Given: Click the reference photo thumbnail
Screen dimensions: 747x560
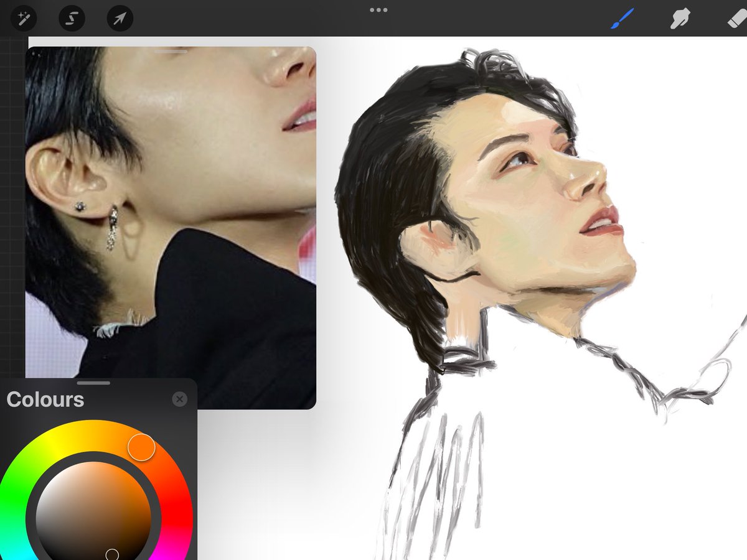Looking at the screenshot, I should [x=171, y=228].
